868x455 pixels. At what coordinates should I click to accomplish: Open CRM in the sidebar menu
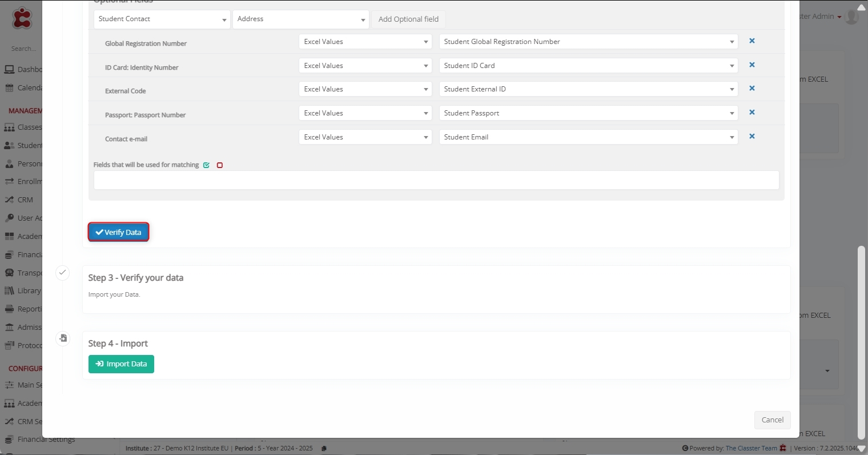[x=25, y=200]
